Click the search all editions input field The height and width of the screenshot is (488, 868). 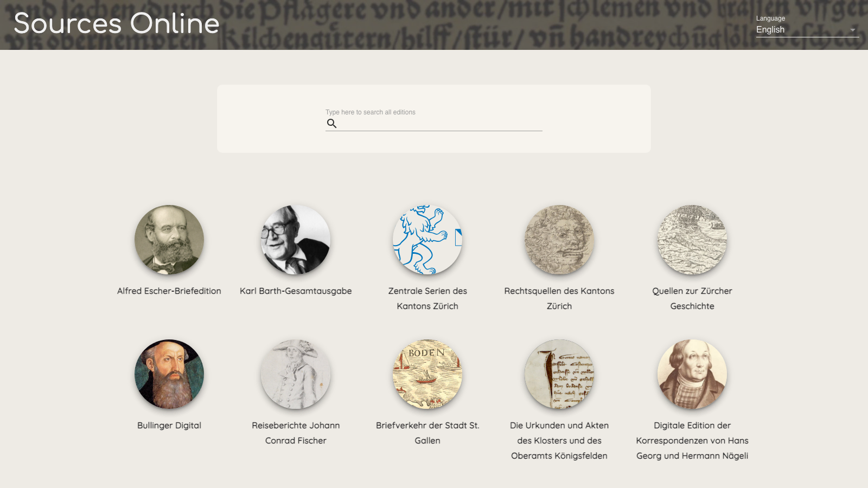(x=434, y=124)
